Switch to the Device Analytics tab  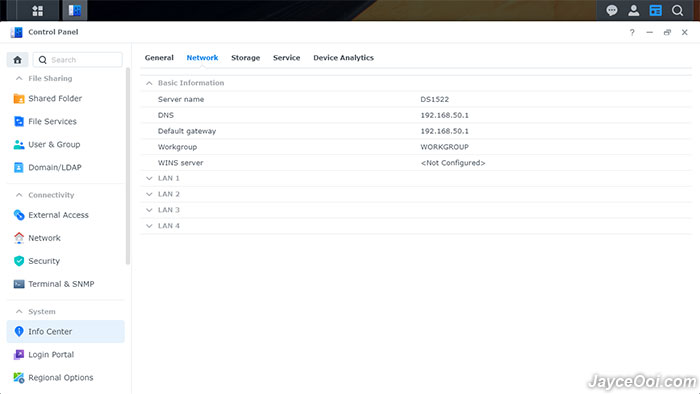[343, 58]
